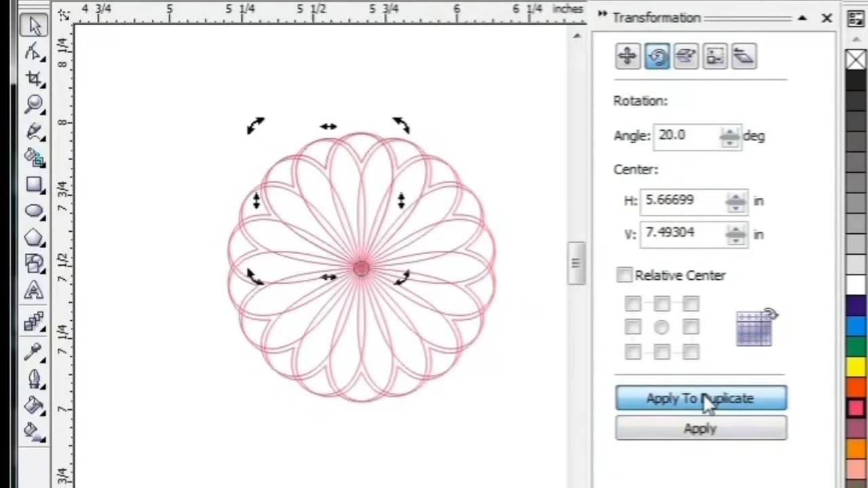Click the H center stepper arrows
868x488 pixels.
(x=736, y=201)
